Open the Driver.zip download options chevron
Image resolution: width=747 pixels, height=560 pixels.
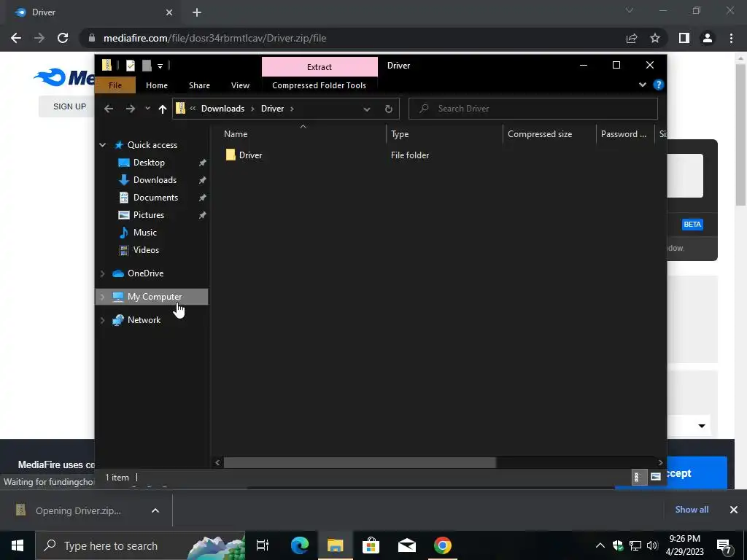[155, 510]
